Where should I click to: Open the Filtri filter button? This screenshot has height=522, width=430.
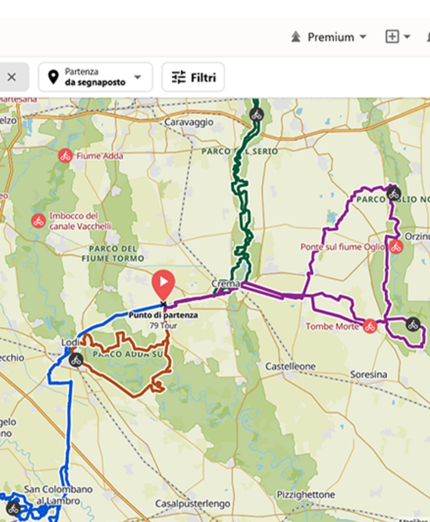click(x=193, y=77)
